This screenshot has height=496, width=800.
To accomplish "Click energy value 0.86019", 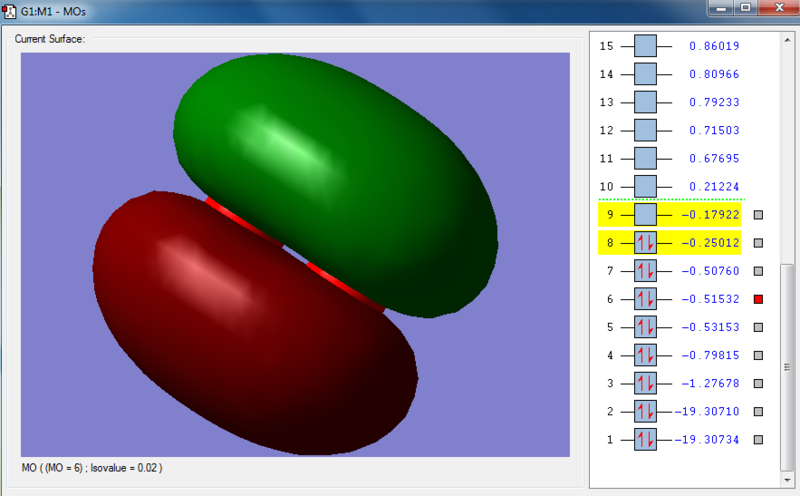I will 714,46.
